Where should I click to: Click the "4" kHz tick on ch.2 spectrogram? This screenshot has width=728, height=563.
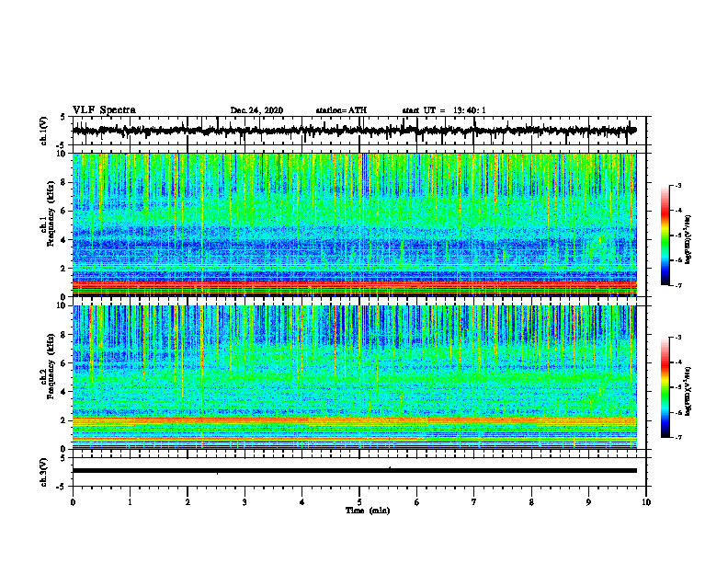pyautogui.click(x=64, y=392)
